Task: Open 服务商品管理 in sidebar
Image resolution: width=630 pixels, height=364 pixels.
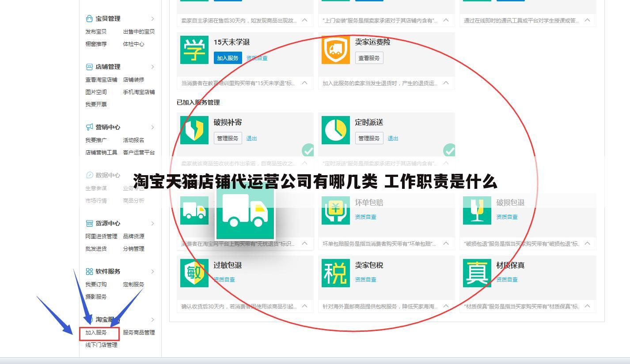Action: point(139,332)
